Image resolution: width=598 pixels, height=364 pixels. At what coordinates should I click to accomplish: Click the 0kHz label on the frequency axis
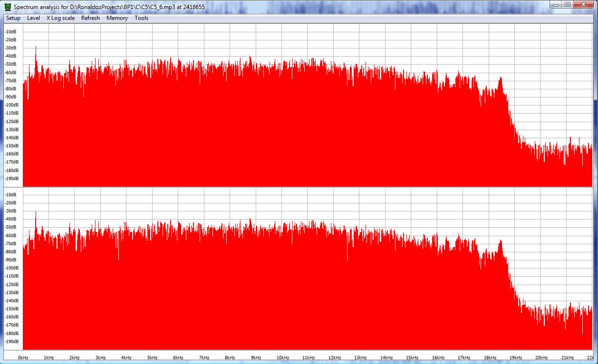click(23, 357)
